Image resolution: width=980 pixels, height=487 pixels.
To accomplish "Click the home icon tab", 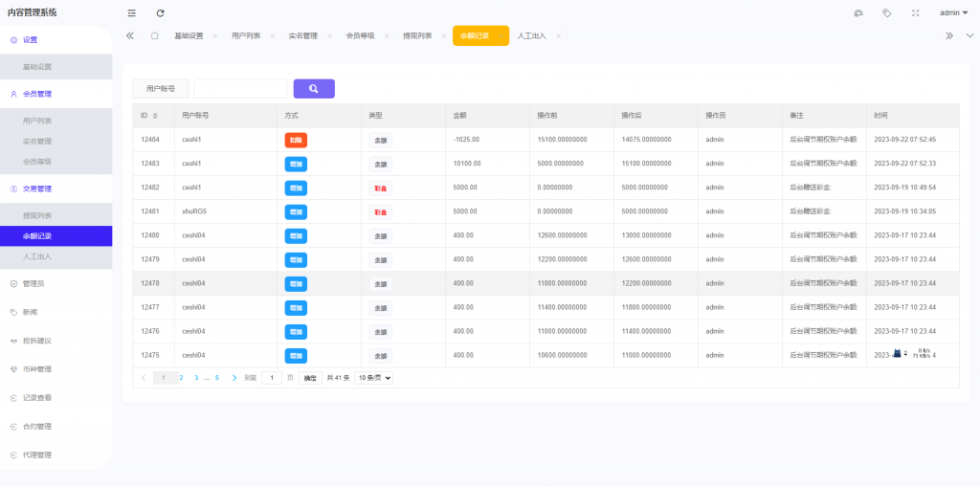I will (154, 35).
